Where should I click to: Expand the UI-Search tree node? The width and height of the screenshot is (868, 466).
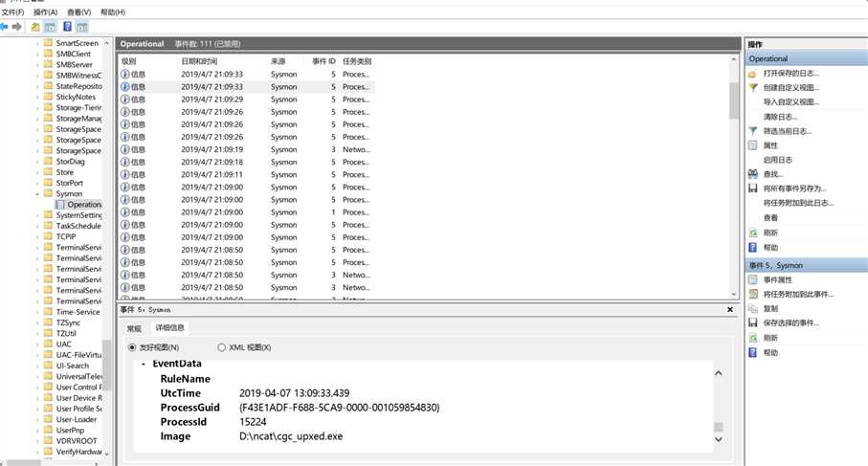(x=37, y=366)
